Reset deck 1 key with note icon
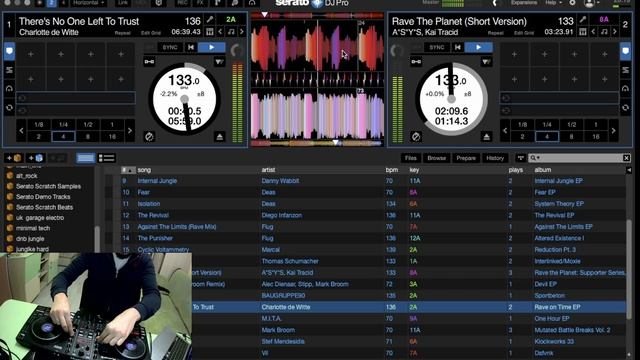This screenshot has height=360, width=640. (x=231, y=31)
